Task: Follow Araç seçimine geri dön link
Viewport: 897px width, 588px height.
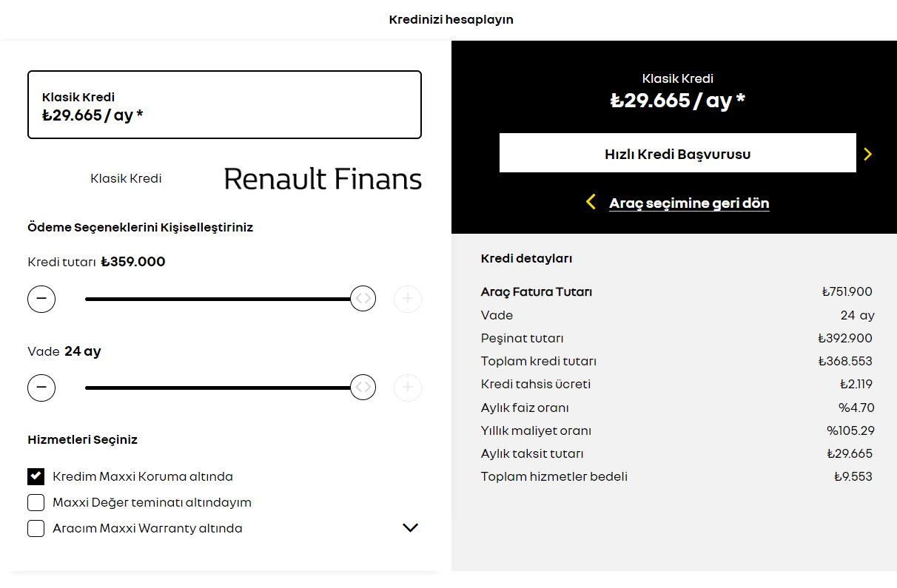Action: click(689, 203)
